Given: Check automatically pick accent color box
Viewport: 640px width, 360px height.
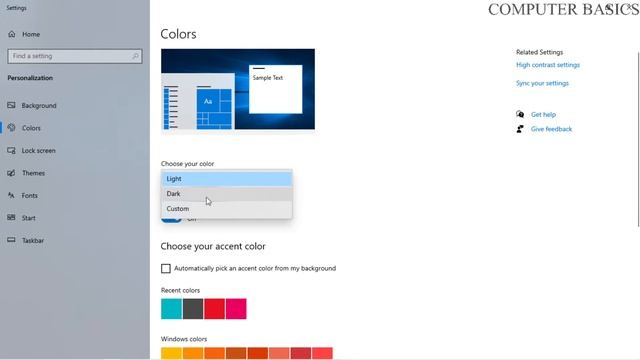Looking at the screenshot, I should click(x=166, y=268).
